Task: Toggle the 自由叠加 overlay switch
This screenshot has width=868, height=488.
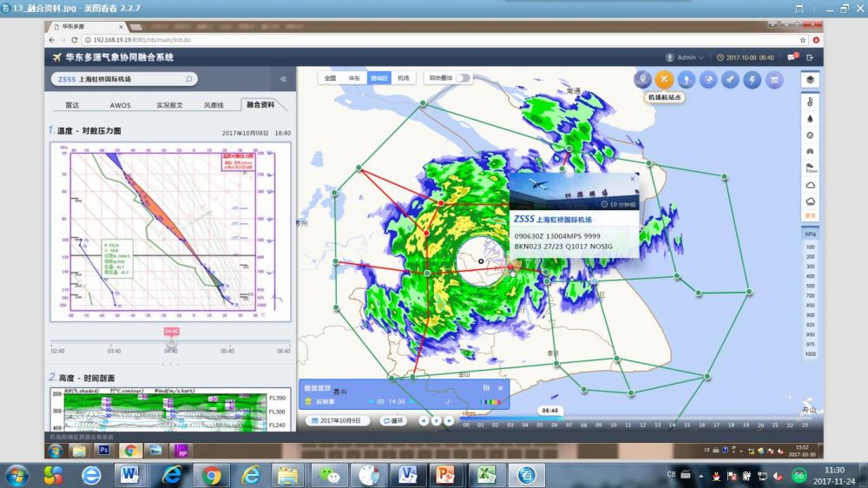Action: (464, 78)
